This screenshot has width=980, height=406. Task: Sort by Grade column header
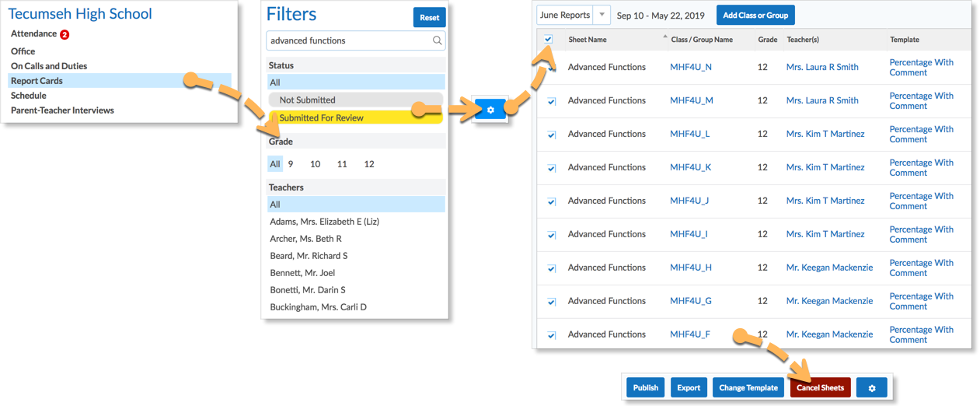pyautogui.click(x=768, y=40)
